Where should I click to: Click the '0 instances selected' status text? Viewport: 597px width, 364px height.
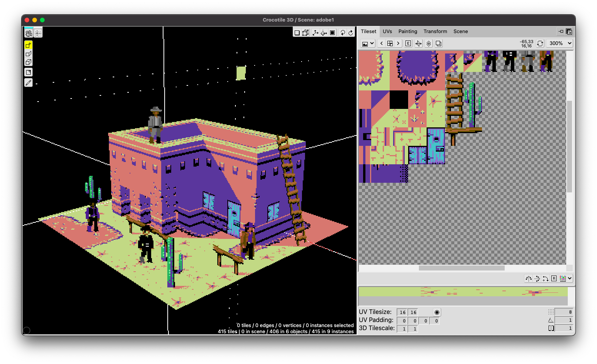tap(330, 326)
